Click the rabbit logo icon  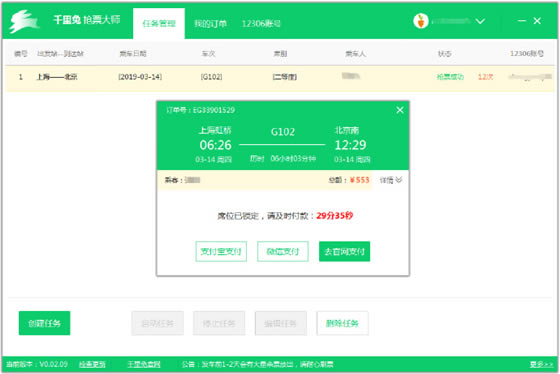click(x=24, y=21)
